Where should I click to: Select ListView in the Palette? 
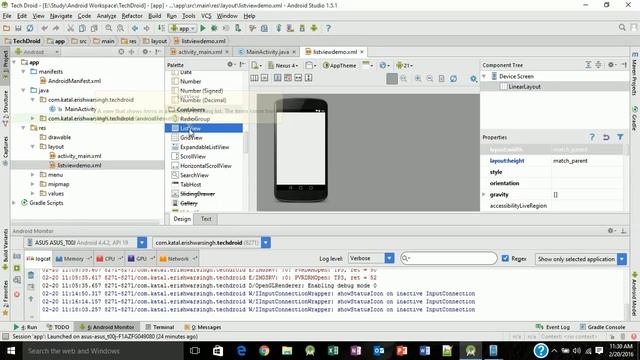coord(204,128)
